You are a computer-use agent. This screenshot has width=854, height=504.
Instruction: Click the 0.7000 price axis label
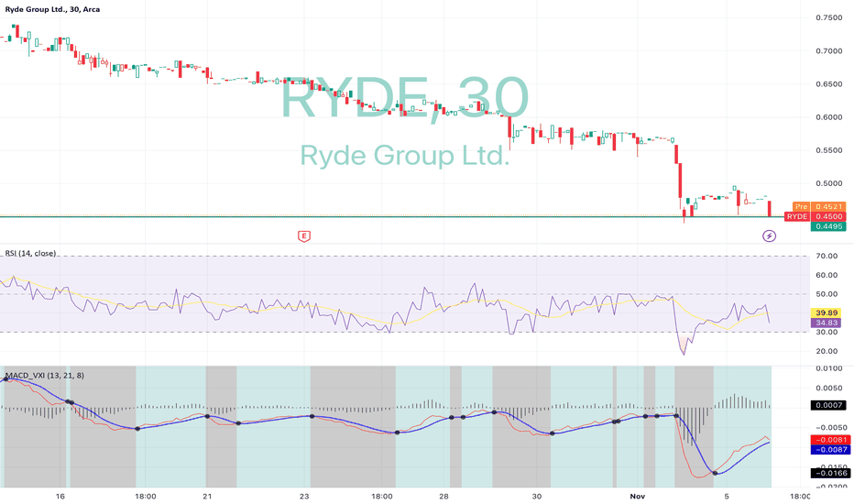click(829, 50)
